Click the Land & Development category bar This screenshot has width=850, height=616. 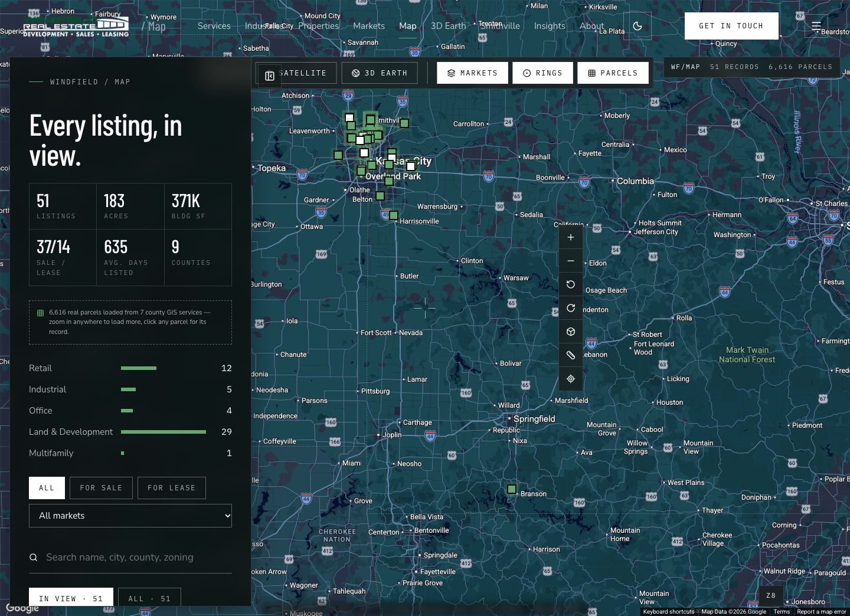click(164, 432)
